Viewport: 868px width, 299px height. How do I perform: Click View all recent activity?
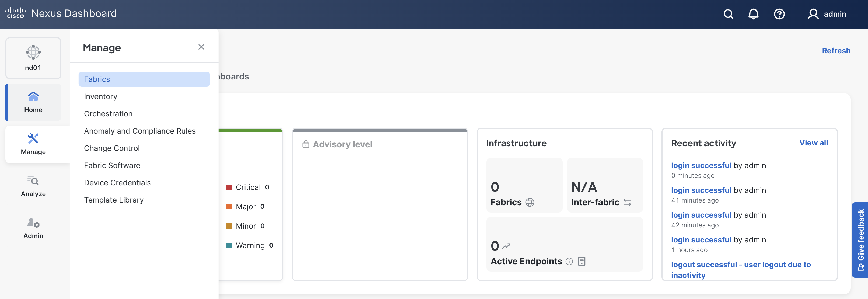813,143
